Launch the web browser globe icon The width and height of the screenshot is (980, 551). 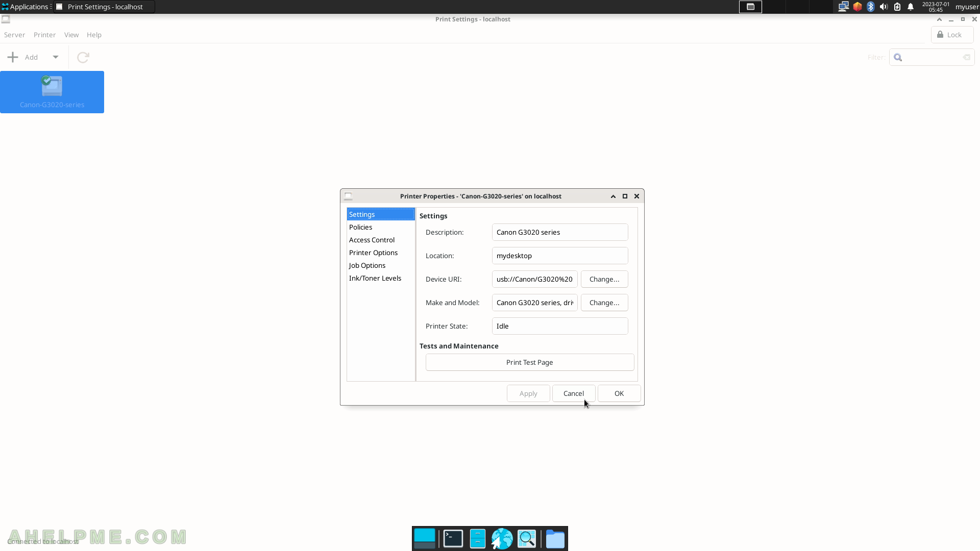click(502, 539)
